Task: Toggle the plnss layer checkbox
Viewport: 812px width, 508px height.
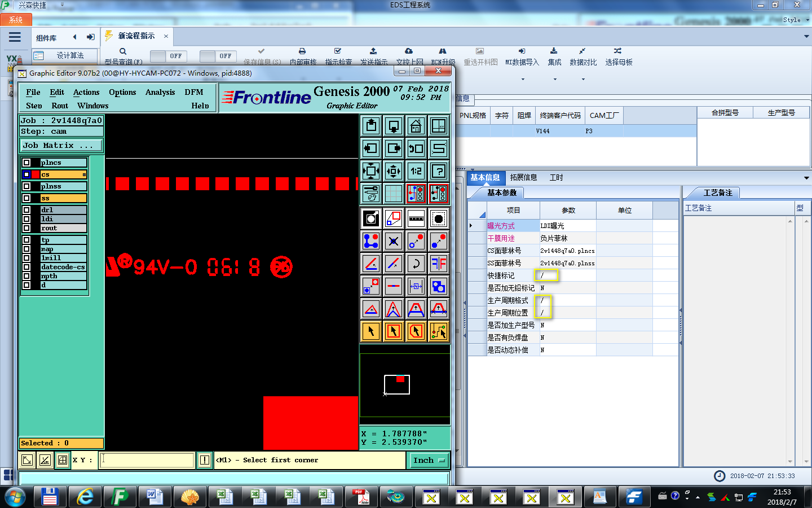Action: pos(27,186)
